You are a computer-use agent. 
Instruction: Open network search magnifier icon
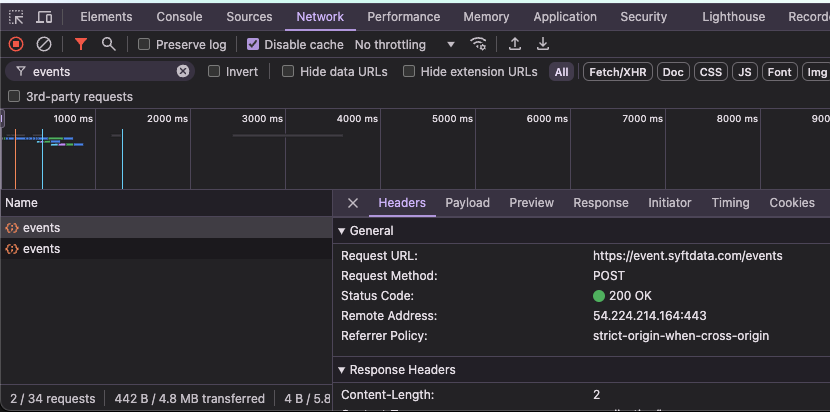pyautogui.click(x=108, y=44)
